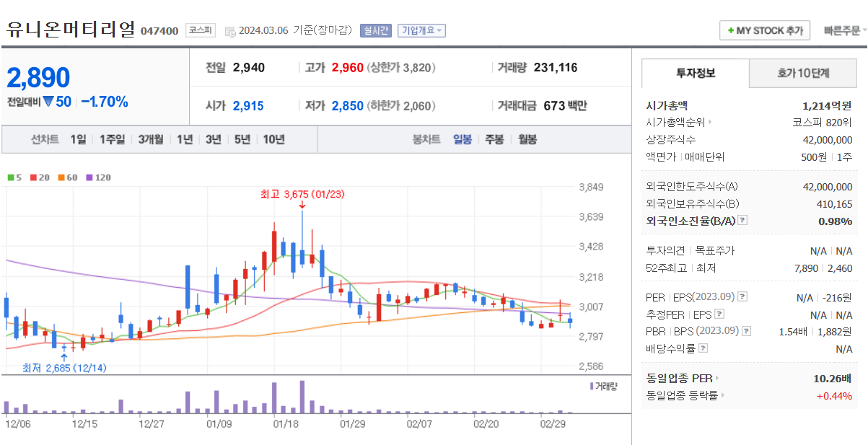
Task: Click current price 2,890
Action: click(x=39, y=77)
